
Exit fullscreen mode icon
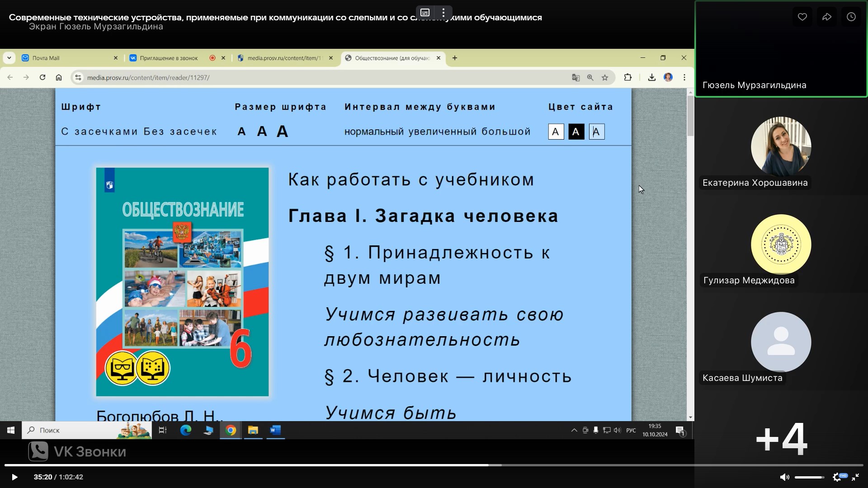coord(855,477)
